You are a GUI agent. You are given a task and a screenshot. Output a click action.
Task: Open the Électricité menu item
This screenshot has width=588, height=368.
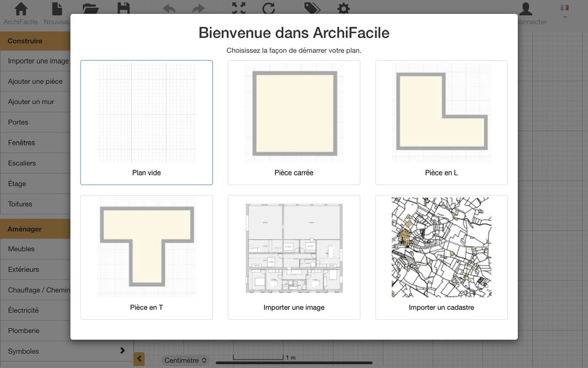pyautogui.click(x=35, y=310)
